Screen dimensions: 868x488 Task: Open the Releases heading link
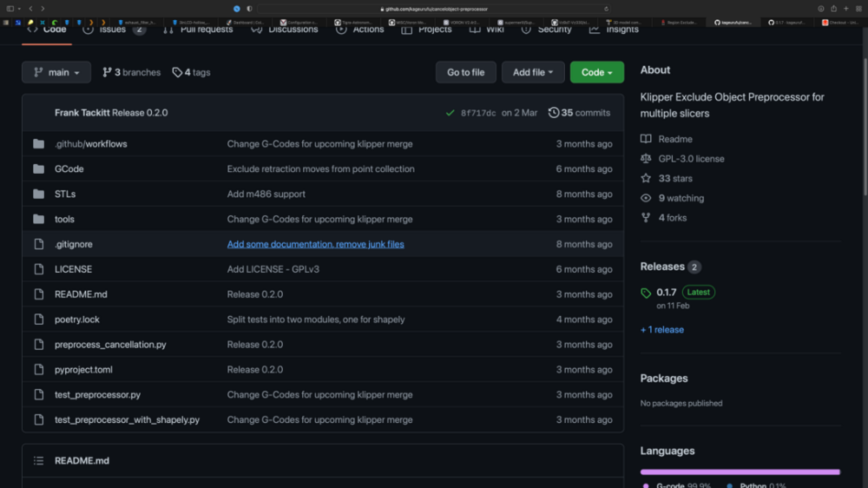[x=662, y=267]
